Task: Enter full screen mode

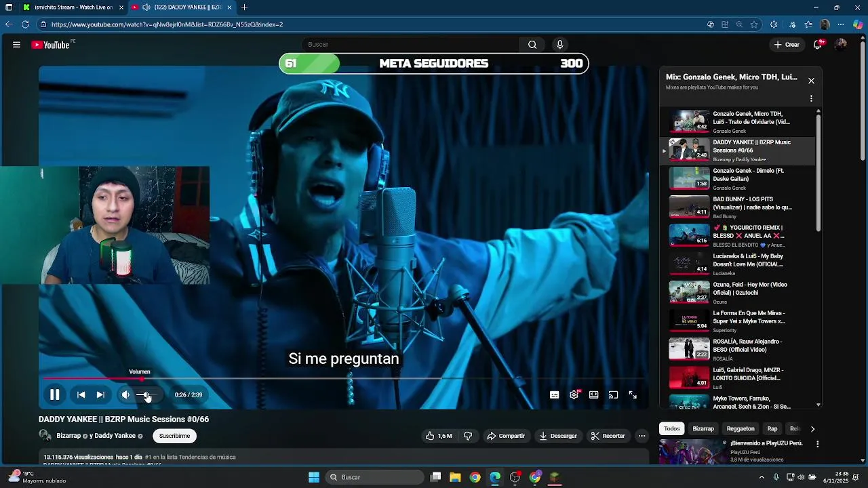Action: pos(633,394)
